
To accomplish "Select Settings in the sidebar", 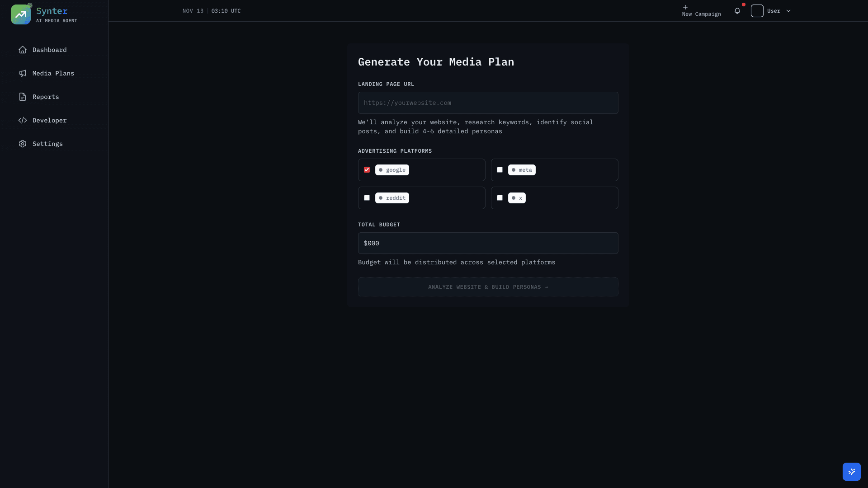I will [x=47, y=144].
